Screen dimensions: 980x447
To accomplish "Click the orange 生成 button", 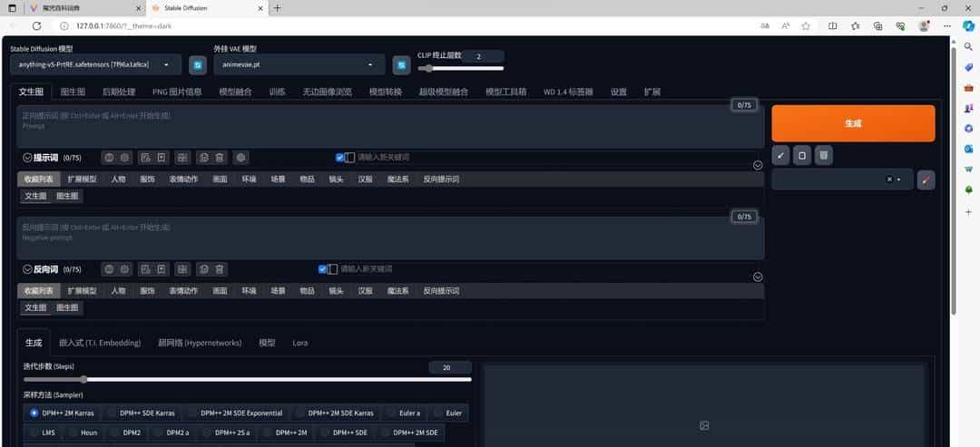I will (x=853, y=123).
